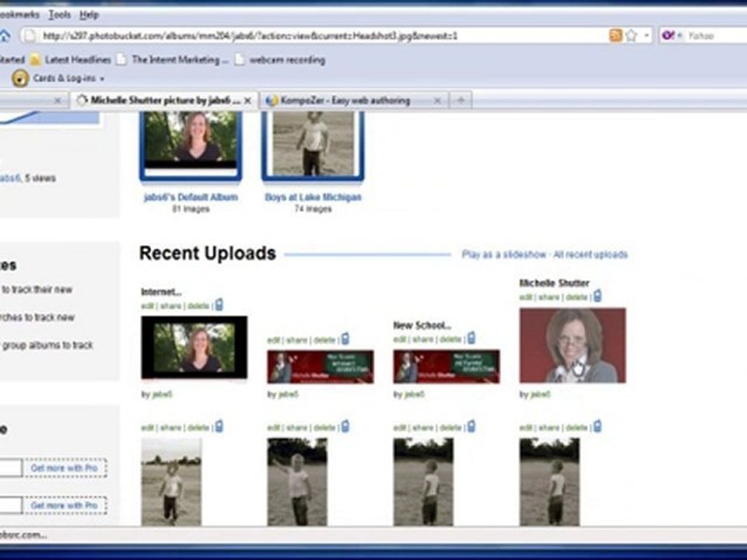Screen dimensions: 747x560
Task: Click share link under Michelle Shutter
Action: [549, 297]
